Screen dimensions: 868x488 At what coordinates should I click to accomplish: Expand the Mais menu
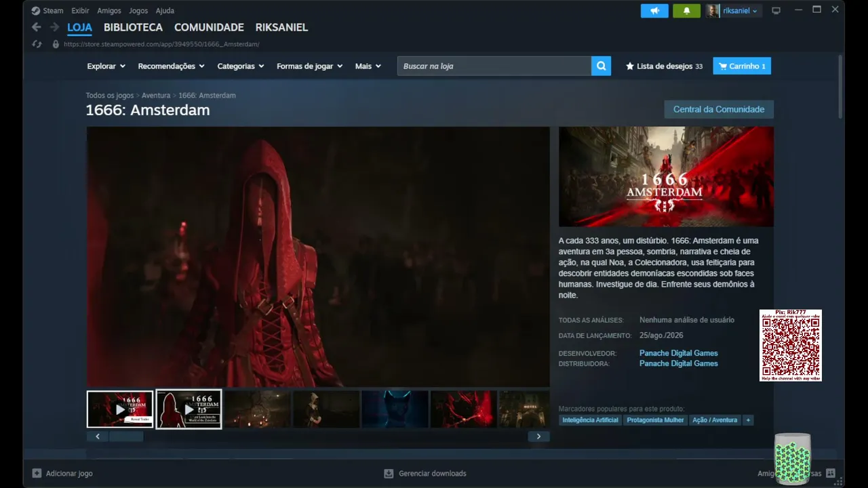368,66
